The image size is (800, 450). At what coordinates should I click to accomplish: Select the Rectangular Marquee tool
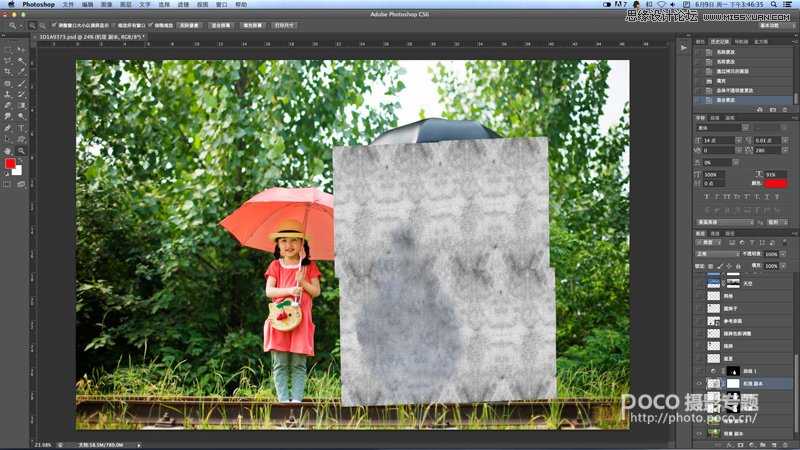click(8, 50)
